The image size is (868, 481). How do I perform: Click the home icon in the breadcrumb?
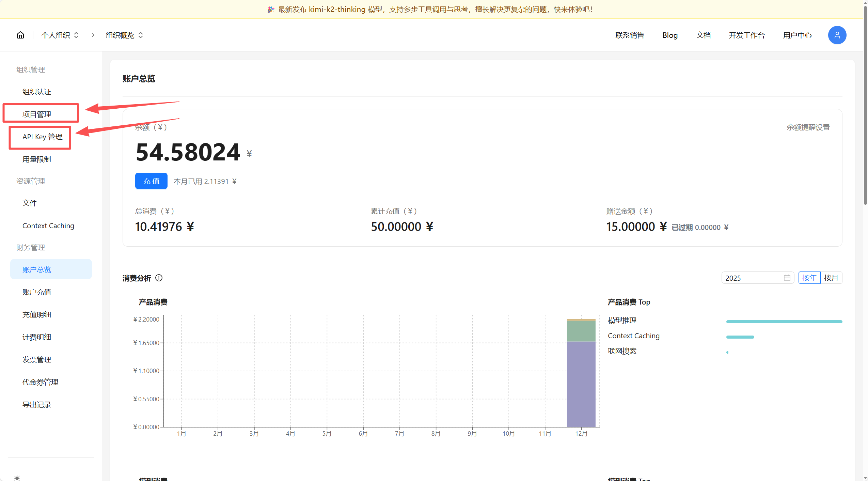click(20, 35)
